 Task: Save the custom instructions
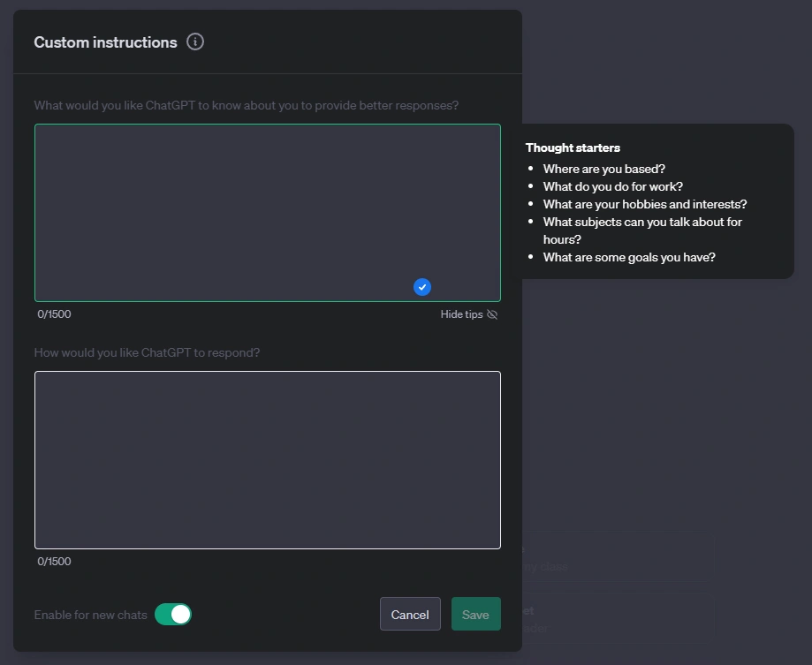[475, 615]
